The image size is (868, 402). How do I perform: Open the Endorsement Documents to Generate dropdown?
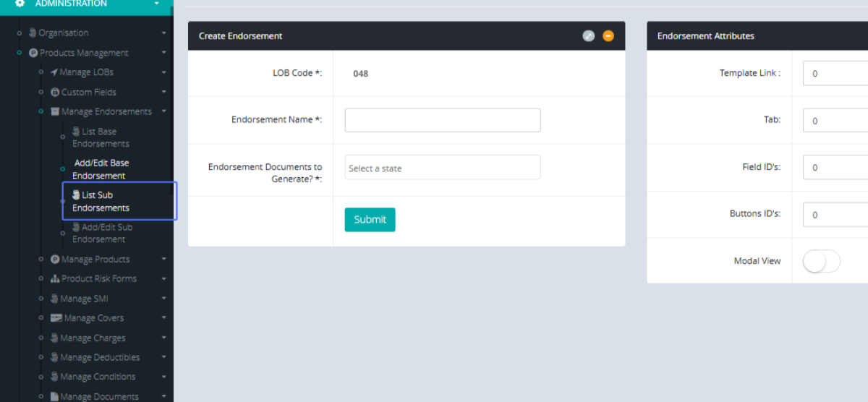coord(442,168)
